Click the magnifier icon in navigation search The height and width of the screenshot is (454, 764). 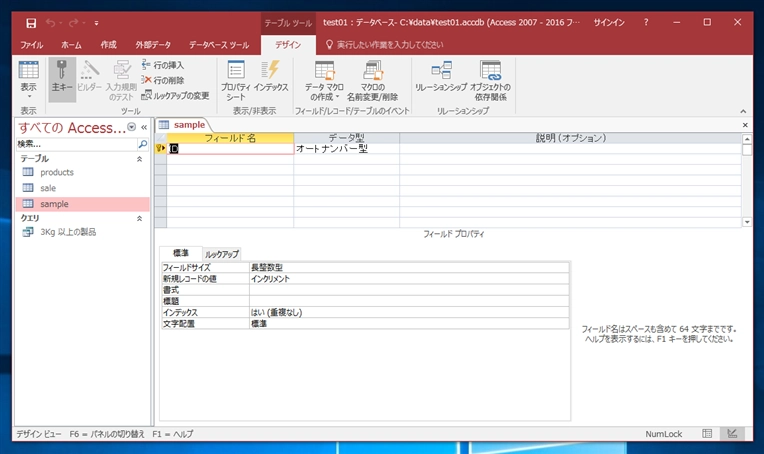pos(143,144)
